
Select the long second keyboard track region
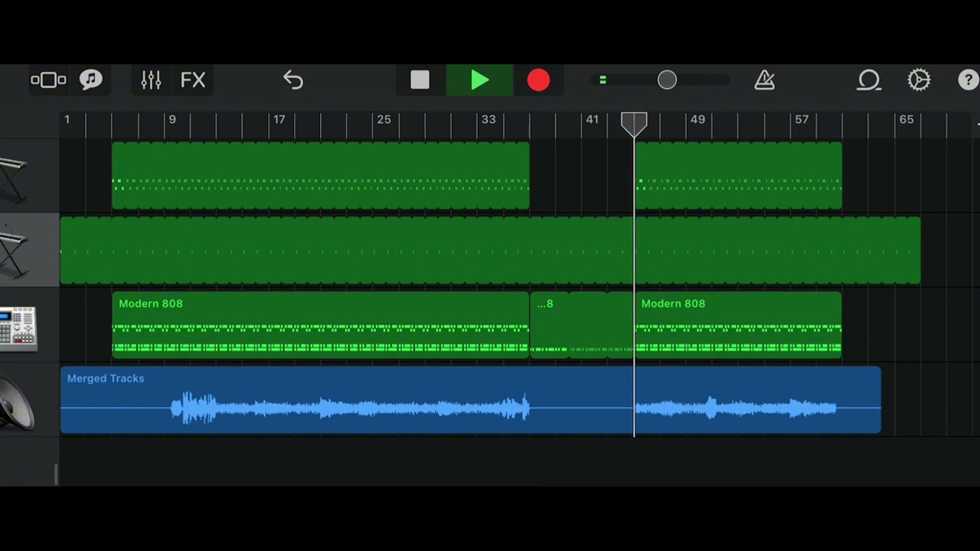click(x=490, y=250)
